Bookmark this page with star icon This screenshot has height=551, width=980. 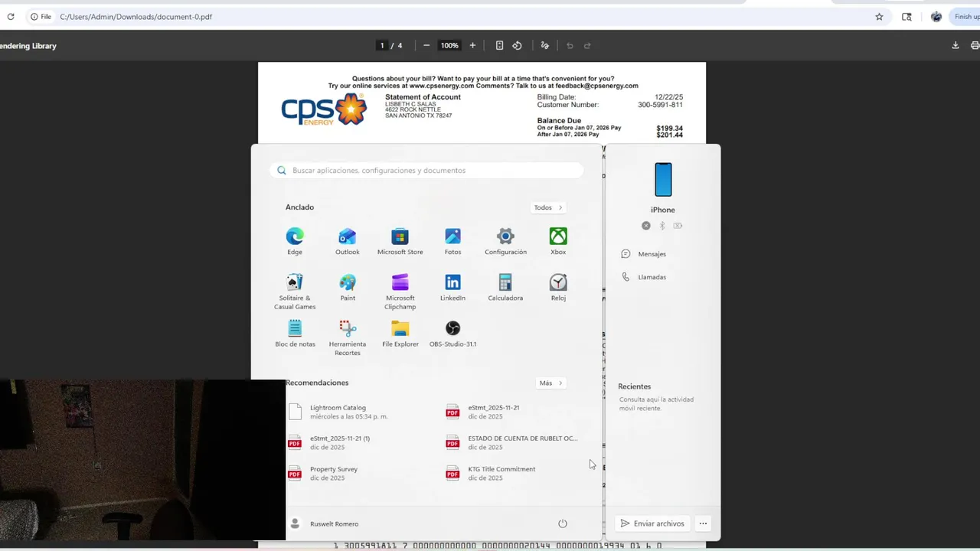pyautogui.click(x=879, y=17)
